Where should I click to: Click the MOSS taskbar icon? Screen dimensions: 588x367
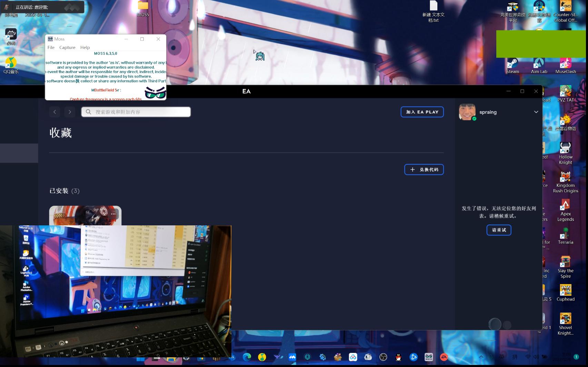(x=429, y=357)
